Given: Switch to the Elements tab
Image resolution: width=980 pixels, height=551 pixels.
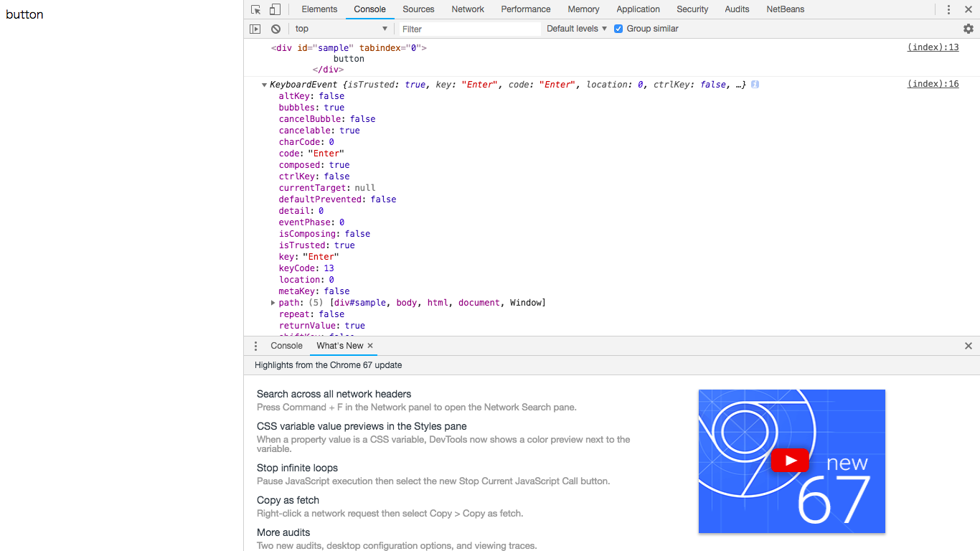Looking at the screenshot, I should pyautogui.click(x=319, y=9).
